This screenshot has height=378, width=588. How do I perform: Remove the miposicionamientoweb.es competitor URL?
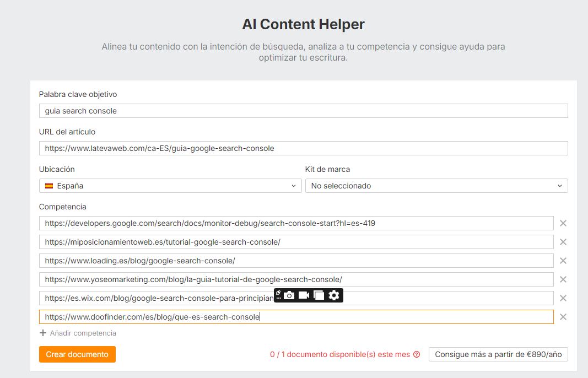coord(563,241)
